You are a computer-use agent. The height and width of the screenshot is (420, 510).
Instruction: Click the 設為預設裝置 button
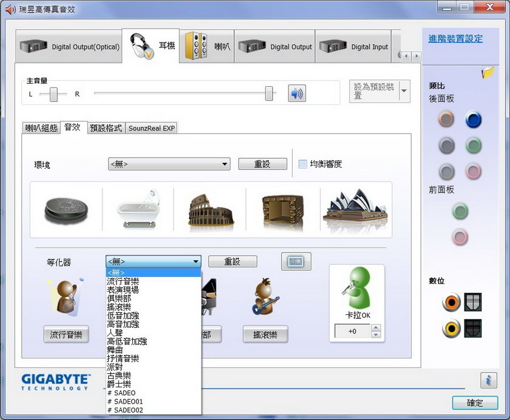click(374, 91)
